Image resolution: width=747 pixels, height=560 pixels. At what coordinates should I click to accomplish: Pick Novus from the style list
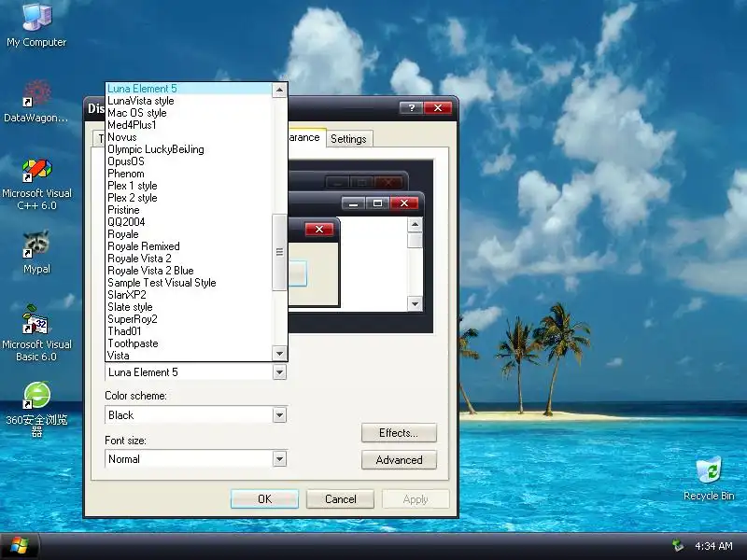coord(189,137)
